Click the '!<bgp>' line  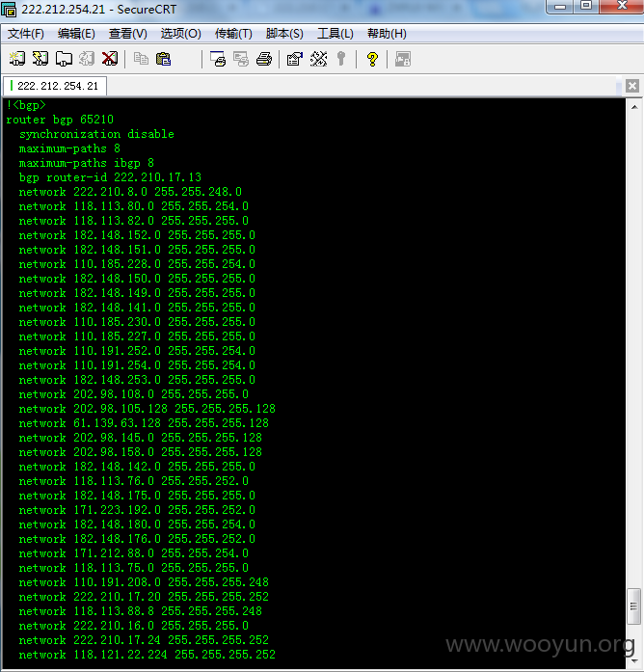[x=26, y=104]
